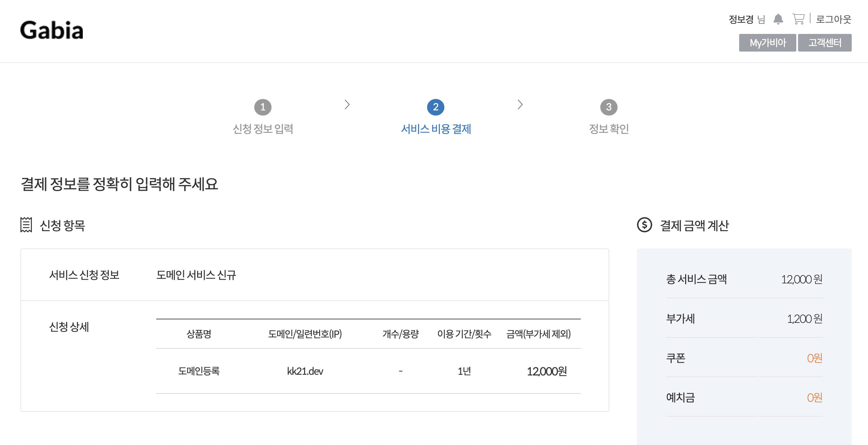The width and height of the screenshot is (868, 445).
Task: Click the Gabia logo
Action: point(52,30)
